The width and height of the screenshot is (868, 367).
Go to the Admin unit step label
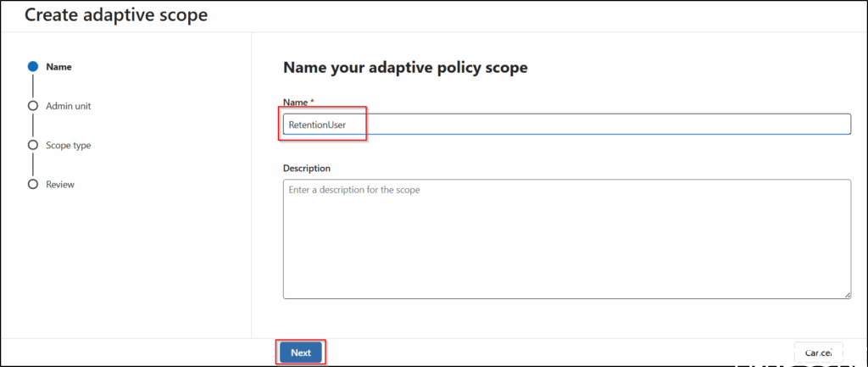tap(68, 106)
